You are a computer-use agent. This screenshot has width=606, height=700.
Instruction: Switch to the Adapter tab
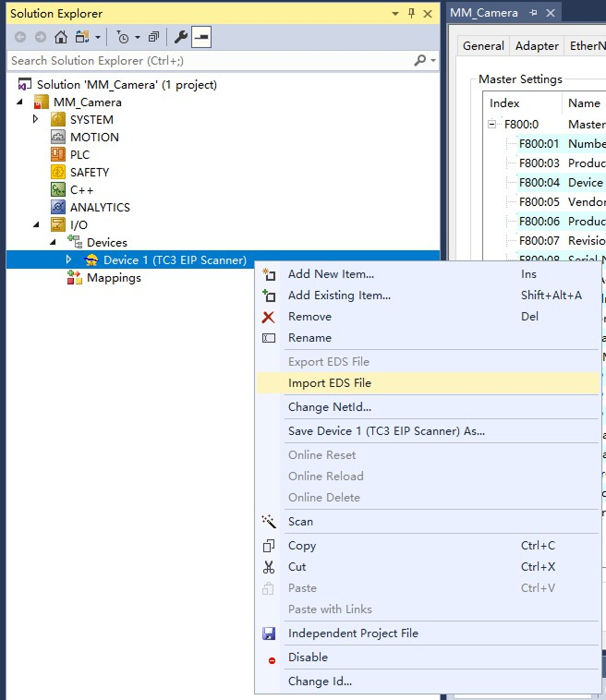[x=537, y=46]
